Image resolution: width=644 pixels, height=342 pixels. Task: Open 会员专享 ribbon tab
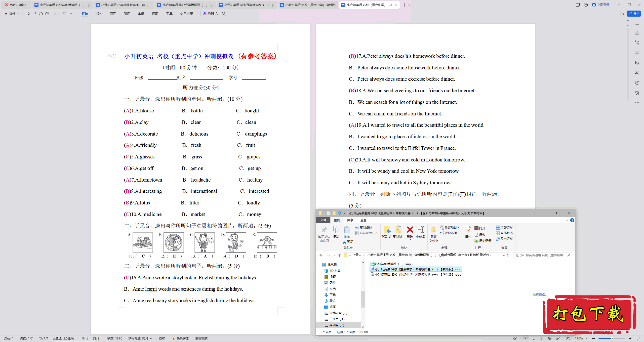coord(186,14)
